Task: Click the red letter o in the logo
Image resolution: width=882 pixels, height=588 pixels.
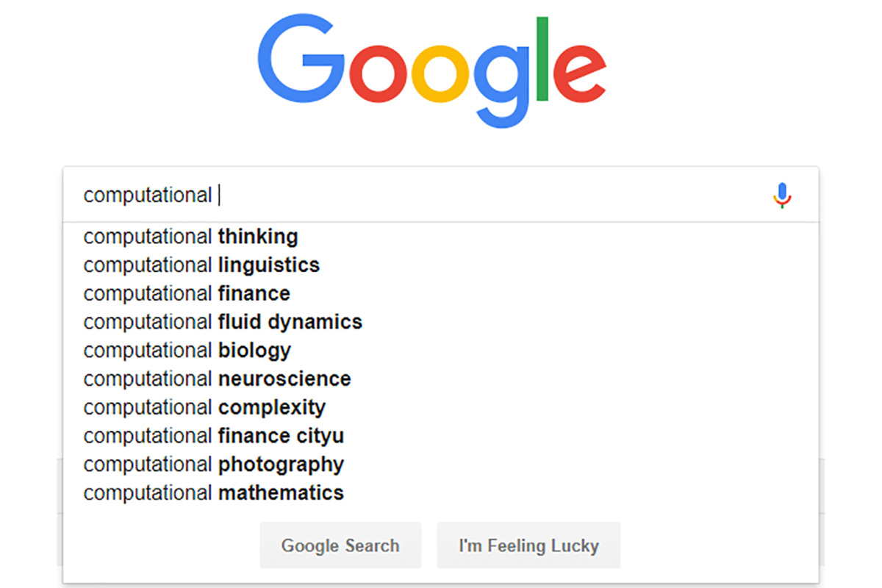Action: (x=378, y=74)
